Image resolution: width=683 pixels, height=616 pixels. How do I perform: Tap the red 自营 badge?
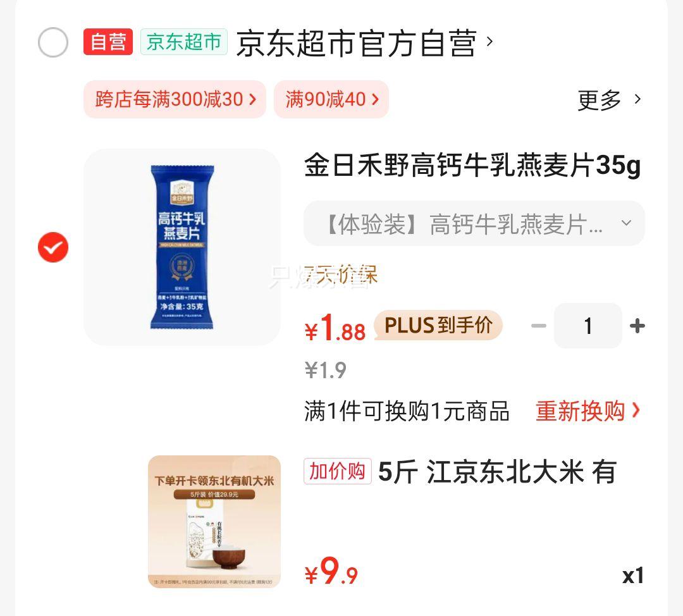coord(108,42)
